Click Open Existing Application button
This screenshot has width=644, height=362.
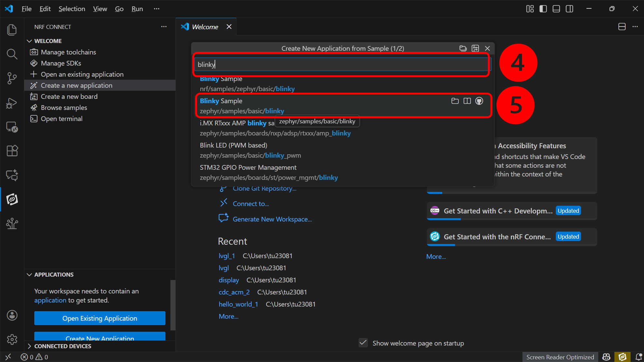pos(100,318)
